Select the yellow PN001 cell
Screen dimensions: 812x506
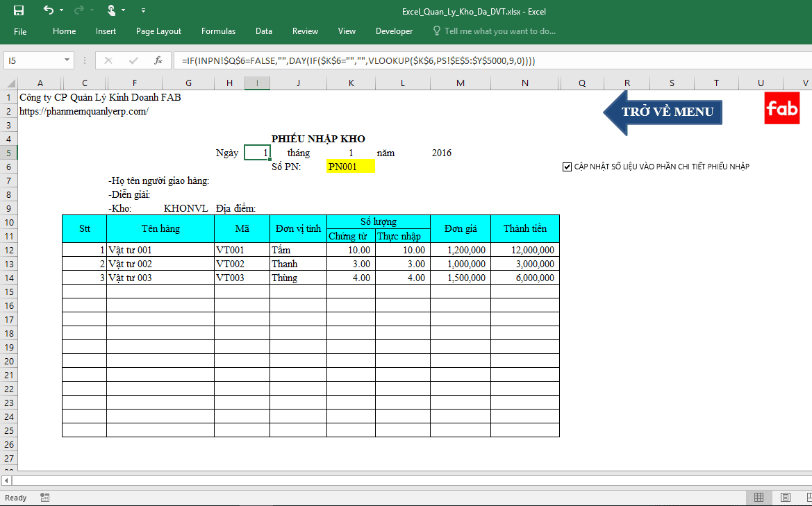coord(350,167)
